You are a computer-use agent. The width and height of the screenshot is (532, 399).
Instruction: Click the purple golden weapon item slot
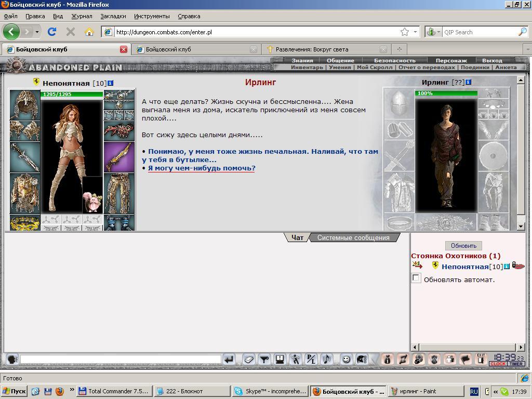119,157
